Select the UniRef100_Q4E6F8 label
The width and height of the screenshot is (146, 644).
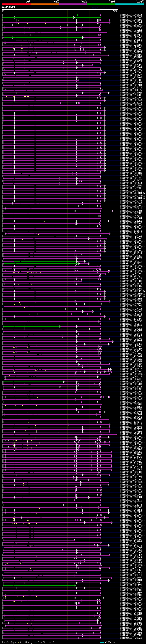pos(131,40)
